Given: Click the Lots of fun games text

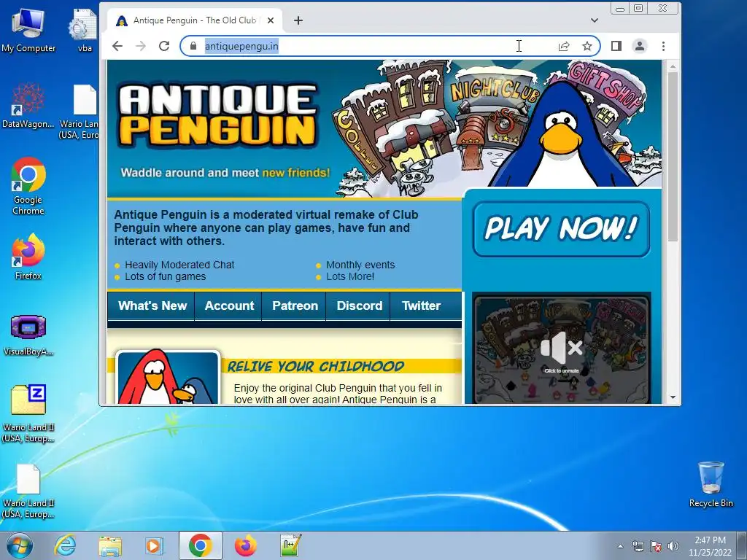Looking at the screenshot, I should tap(166, 276).
